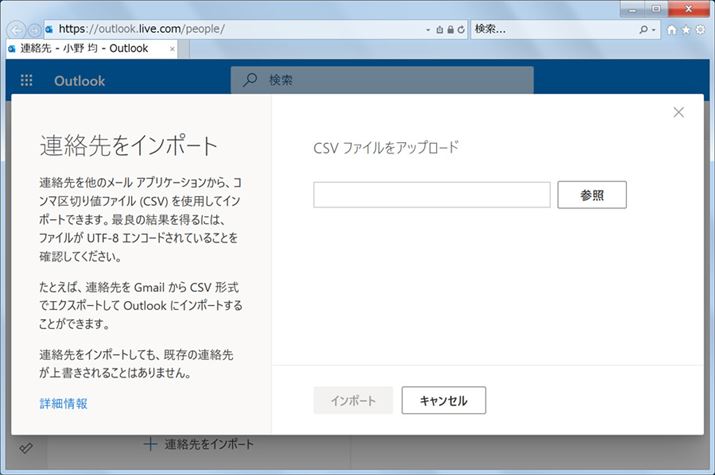Screen dimensions: 715x475
Task: Click the browser Forward arrow button
Action: tap(34, 30)
